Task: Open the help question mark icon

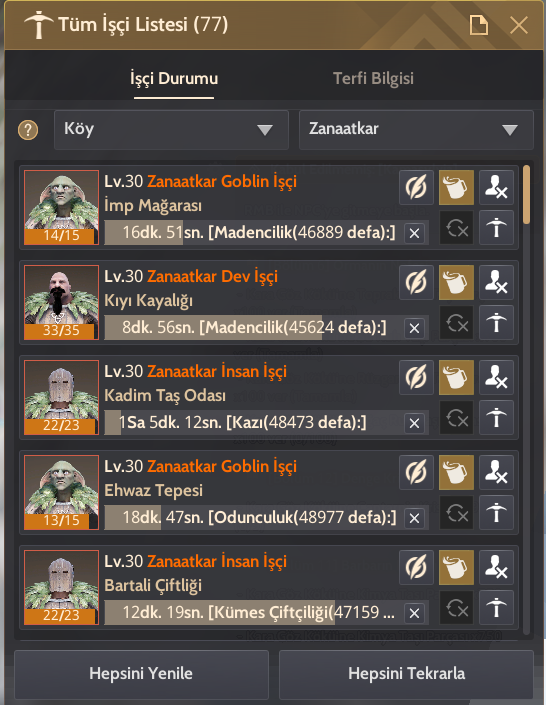Action: pos(28,130)
